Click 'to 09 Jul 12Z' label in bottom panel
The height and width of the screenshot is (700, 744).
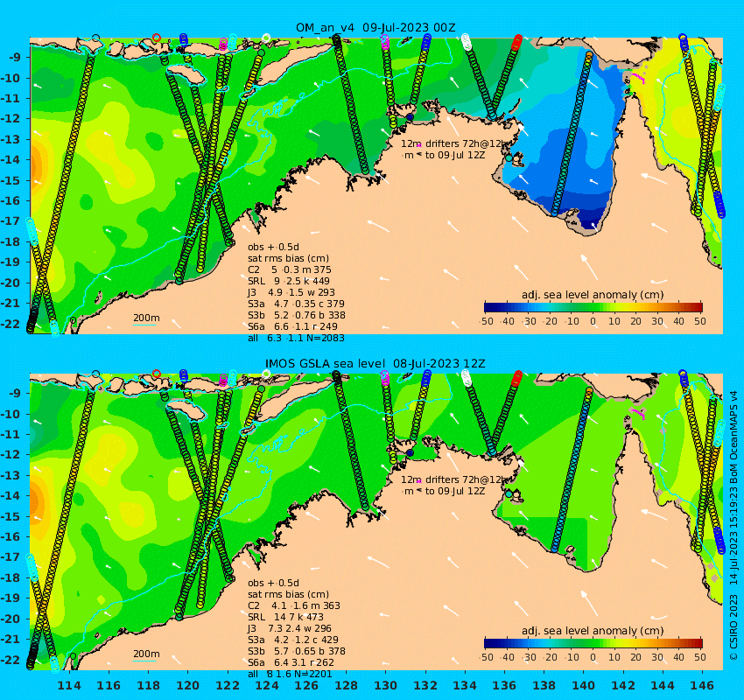click(x=454, y=491)
